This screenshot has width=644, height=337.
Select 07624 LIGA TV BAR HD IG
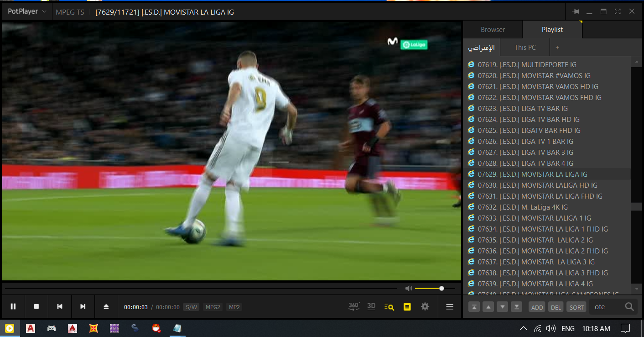[x=547, y=120]
